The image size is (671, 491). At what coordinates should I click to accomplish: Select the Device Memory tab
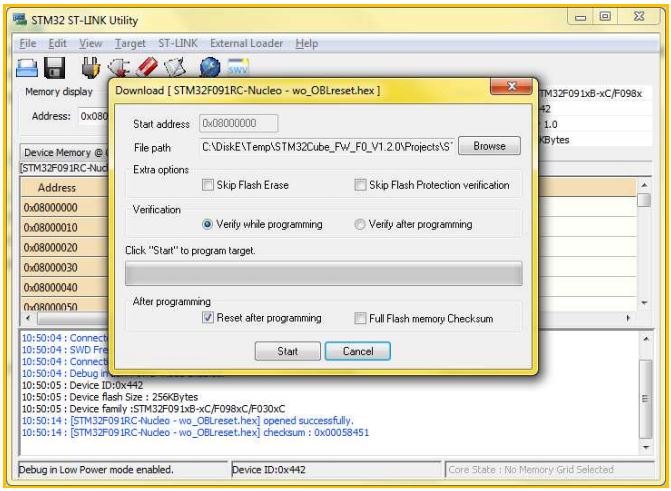click(65, 153)
